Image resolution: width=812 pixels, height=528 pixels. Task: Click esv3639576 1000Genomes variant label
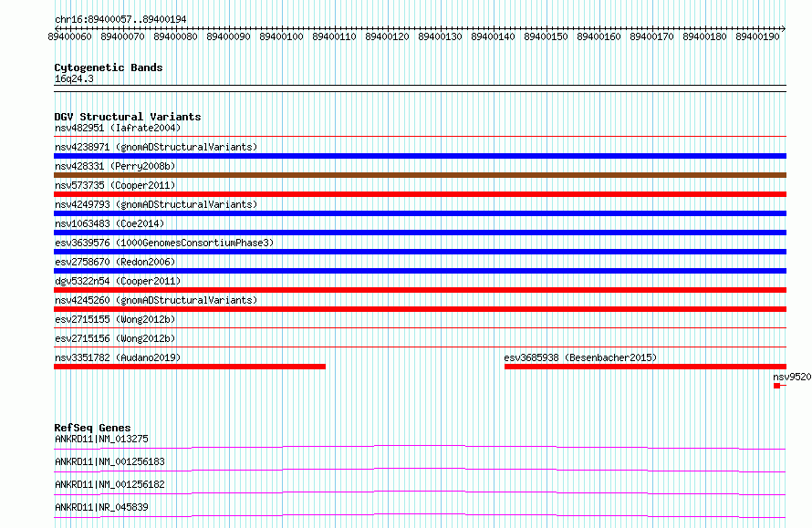tap(164, 243)
